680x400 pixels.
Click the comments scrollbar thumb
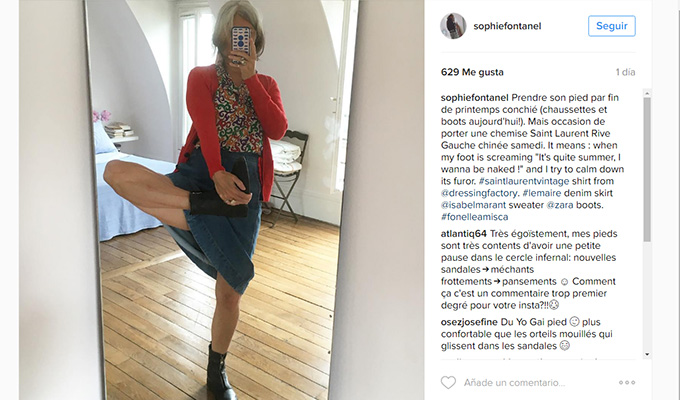tap(647, 169)
